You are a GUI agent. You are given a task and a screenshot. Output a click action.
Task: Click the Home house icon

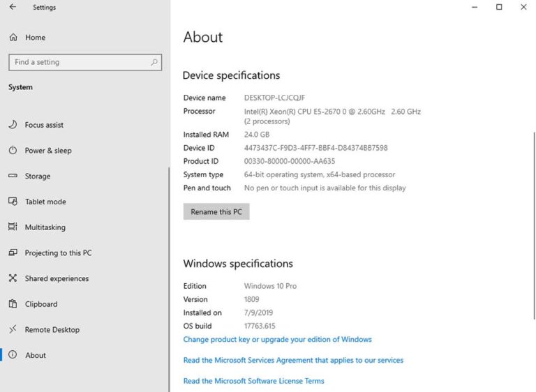pos(13,37)
